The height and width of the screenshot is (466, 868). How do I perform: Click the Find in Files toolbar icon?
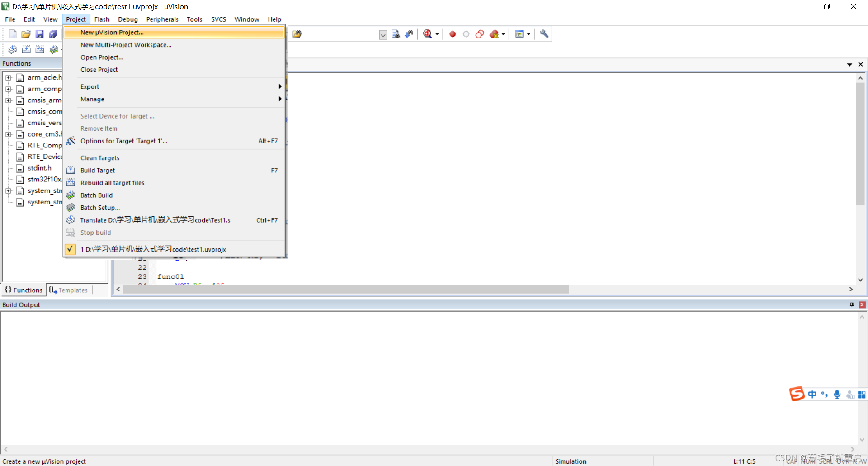click(396, 34)
